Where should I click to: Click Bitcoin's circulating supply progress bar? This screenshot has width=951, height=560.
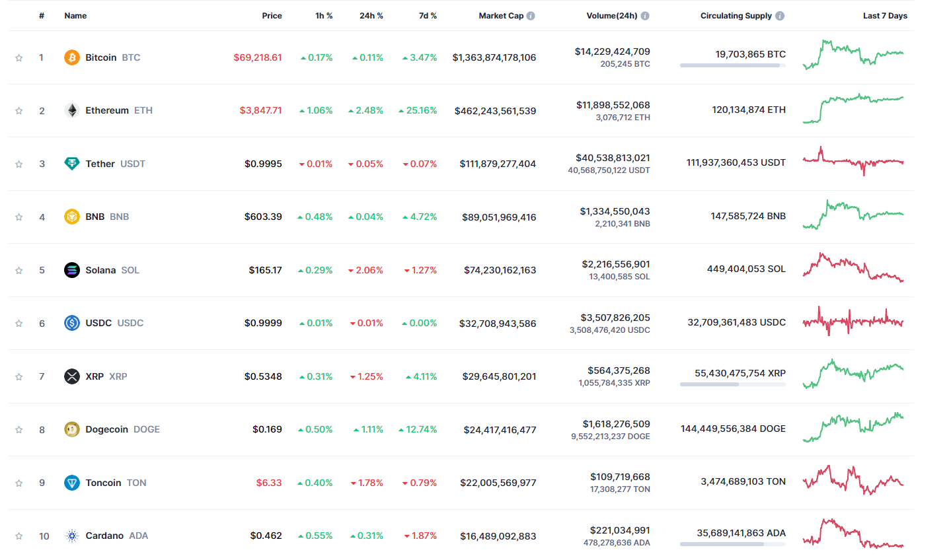[733, 65]
